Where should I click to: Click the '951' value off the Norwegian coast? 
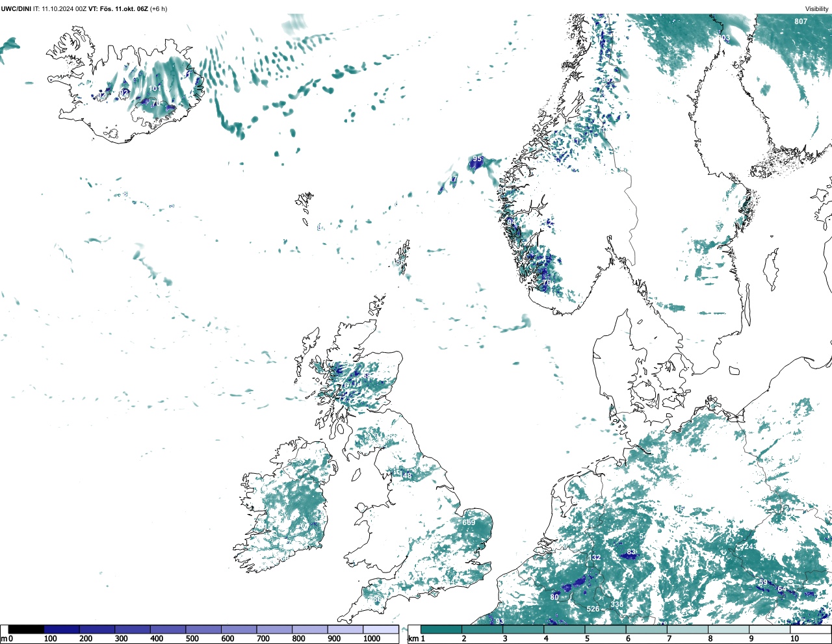pos(478,159)
